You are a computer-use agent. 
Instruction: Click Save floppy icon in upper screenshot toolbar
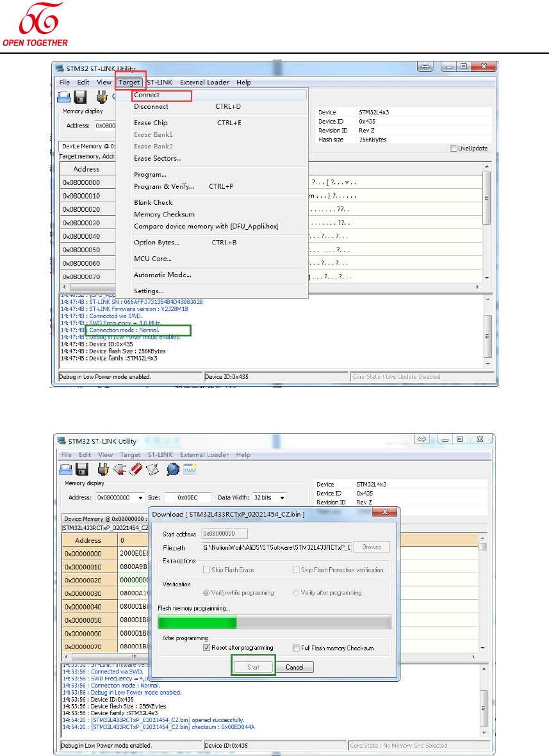(80, 97)
